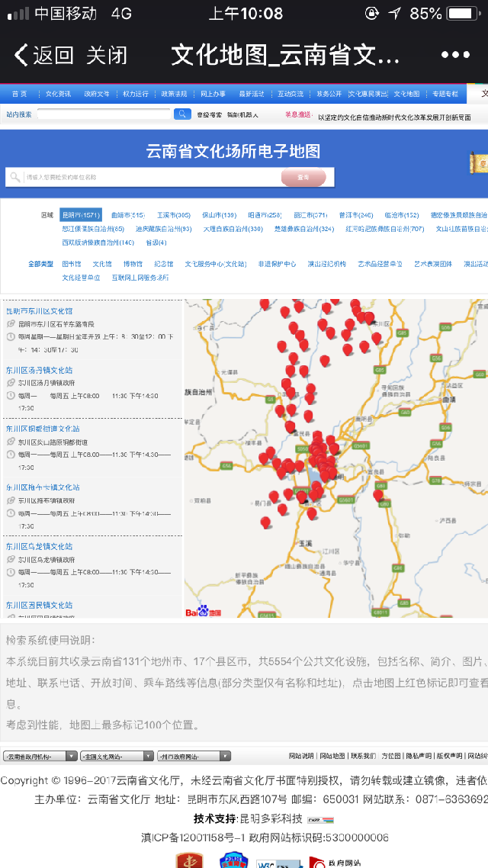Open the 昆明市东川区文化馆 link
Image resolution: width=488 pixels, height=868 pixels.
[40, 311]
